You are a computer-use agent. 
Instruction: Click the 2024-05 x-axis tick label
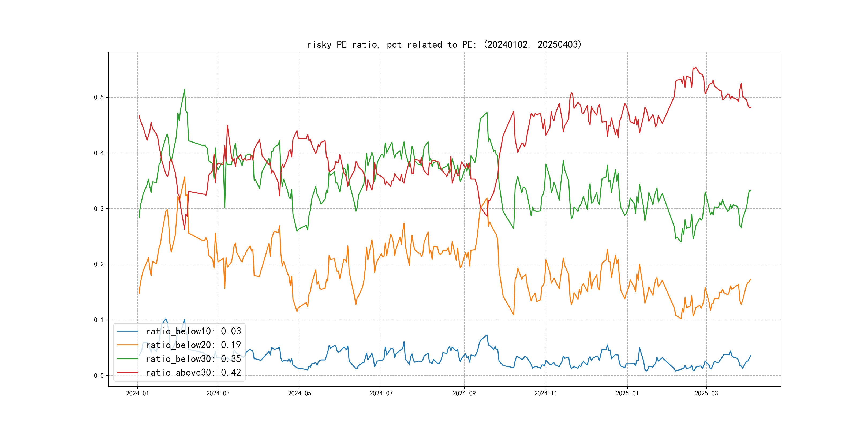pos(300,393)
